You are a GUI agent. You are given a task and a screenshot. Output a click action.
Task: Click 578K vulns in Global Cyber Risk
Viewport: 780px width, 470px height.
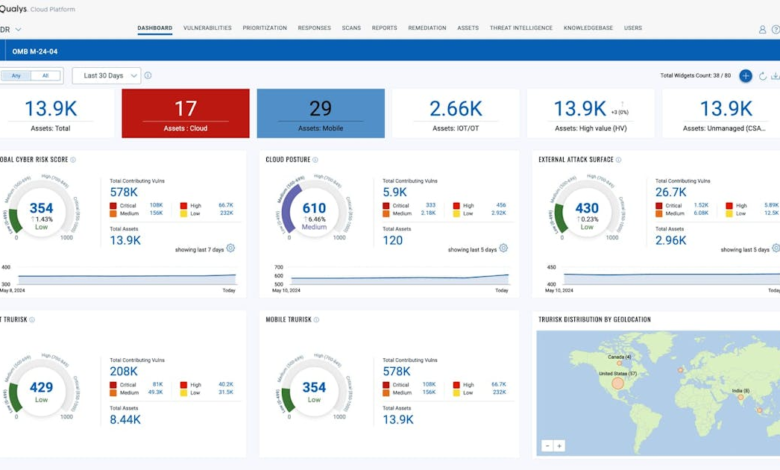pos(124,192)
